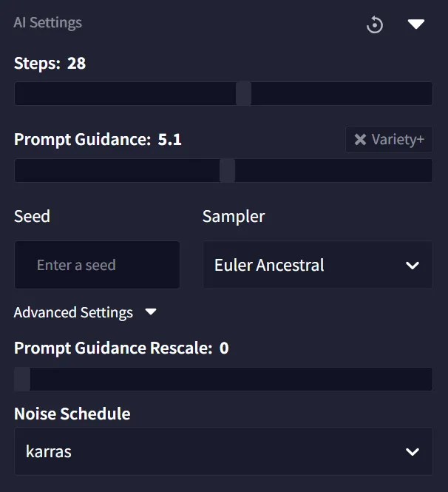Focus the Enter a seed field
This screenshot has width=448, height=492.
pos(97,265)
